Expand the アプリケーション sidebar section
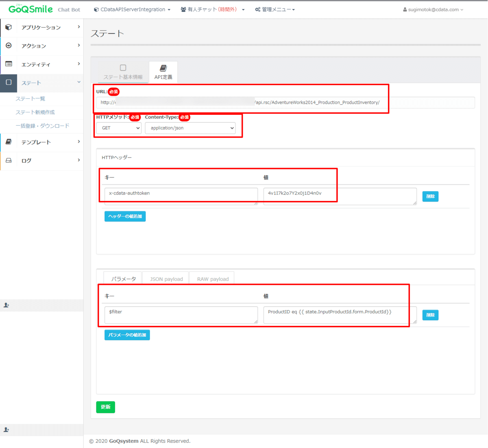 [x=42, y=27]
